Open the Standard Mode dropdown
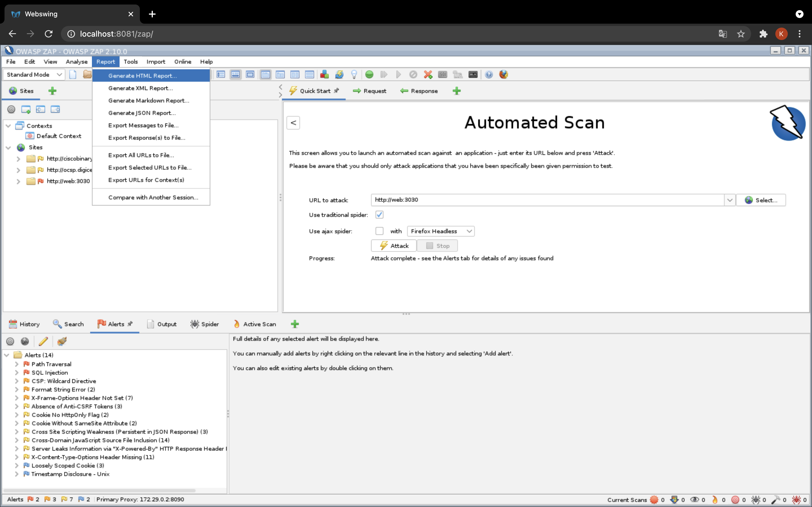Viewport: 812px width, 507px height. [x=34, y=74]
